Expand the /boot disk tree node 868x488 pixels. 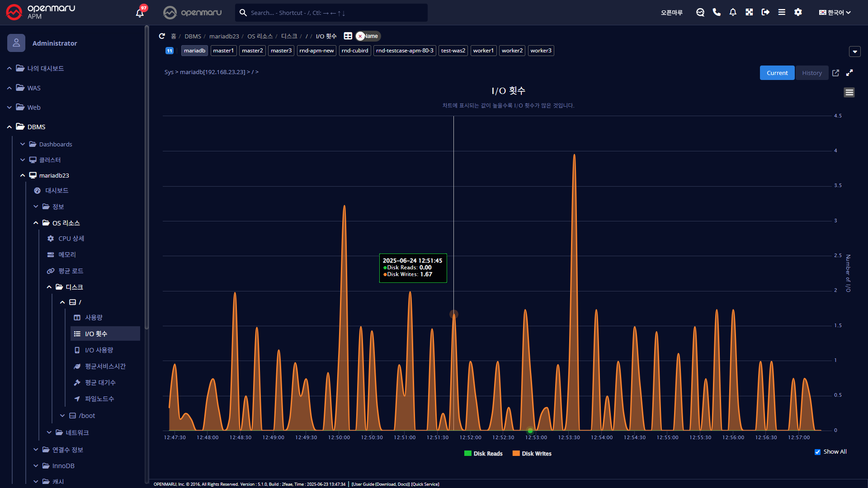(62, 416)
